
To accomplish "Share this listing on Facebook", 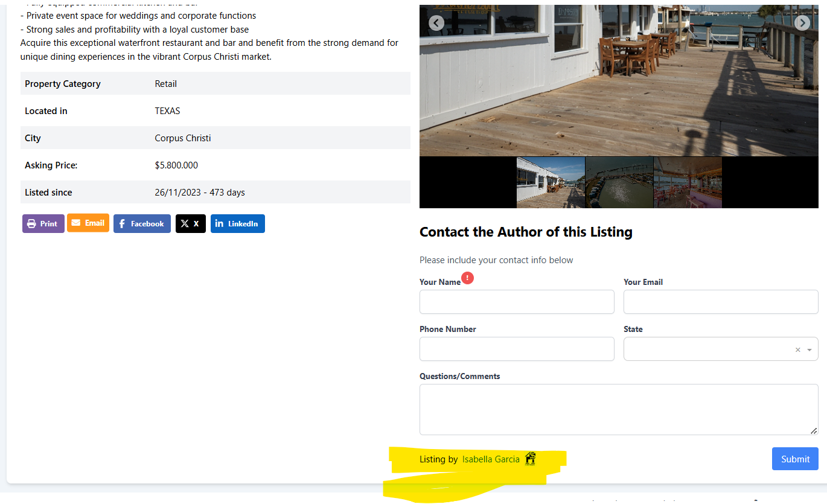I will 142,224.
